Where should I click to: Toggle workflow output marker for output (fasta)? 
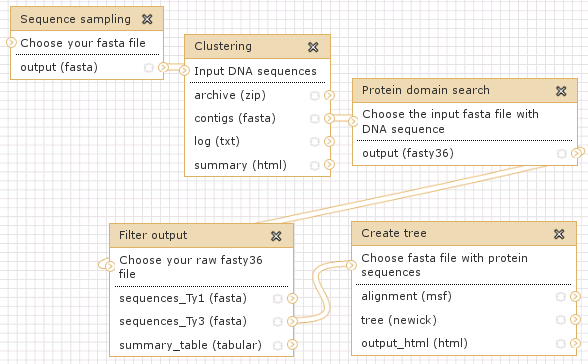pyautogui.click(x=149, y=67)
